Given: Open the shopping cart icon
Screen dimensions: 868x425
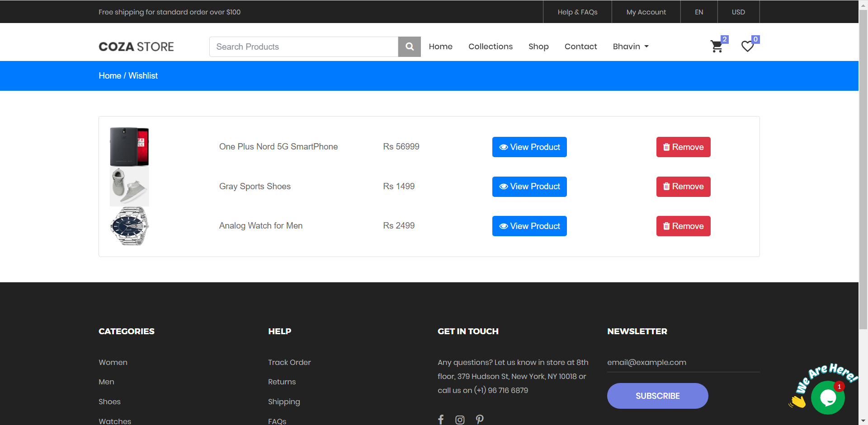Looking at the screenshot, I should pos(717,47).
